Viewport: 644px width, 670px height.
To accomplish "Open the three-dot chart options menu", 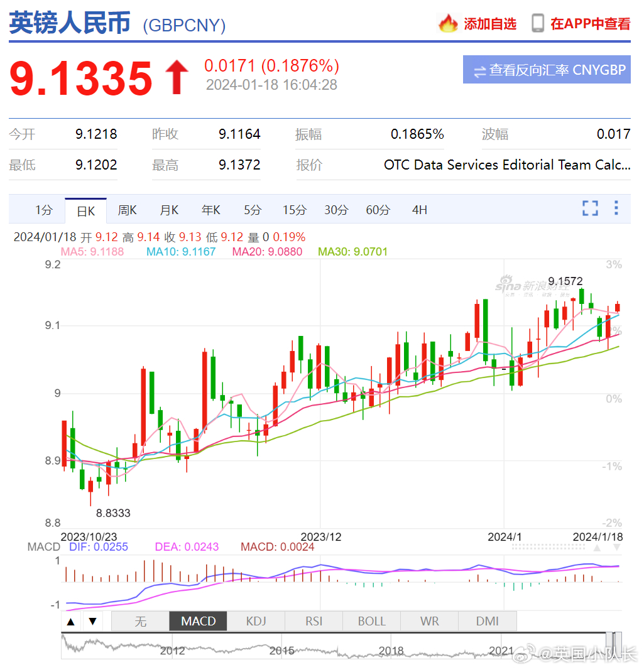I will (616, 208).
